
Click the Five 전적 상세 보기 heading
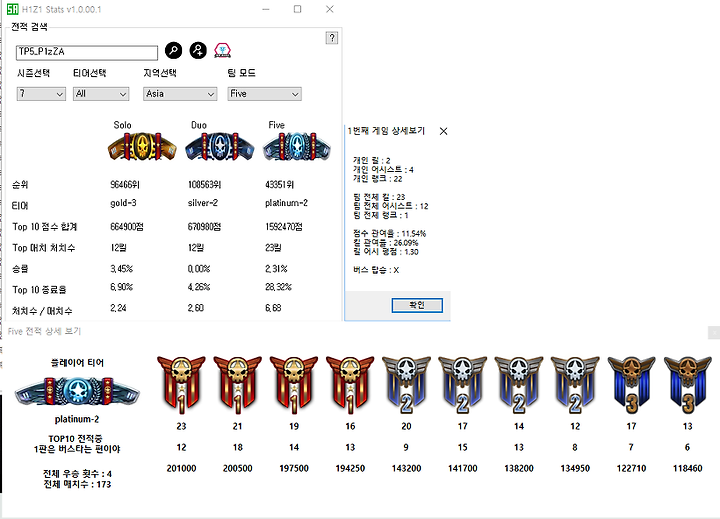[45, 331]
